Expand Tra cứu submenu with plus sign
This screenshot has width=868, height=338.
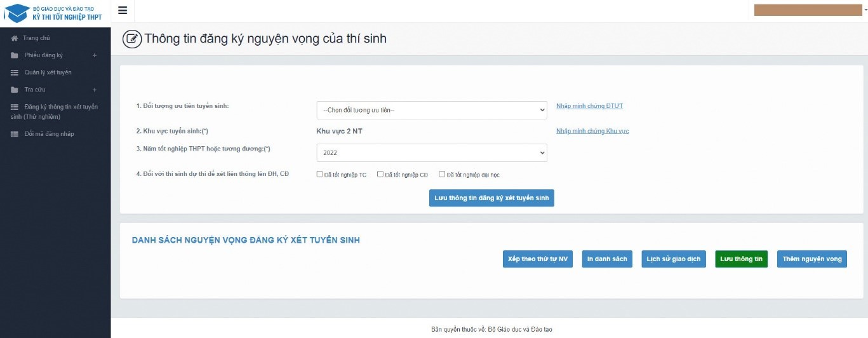[95, 90]
